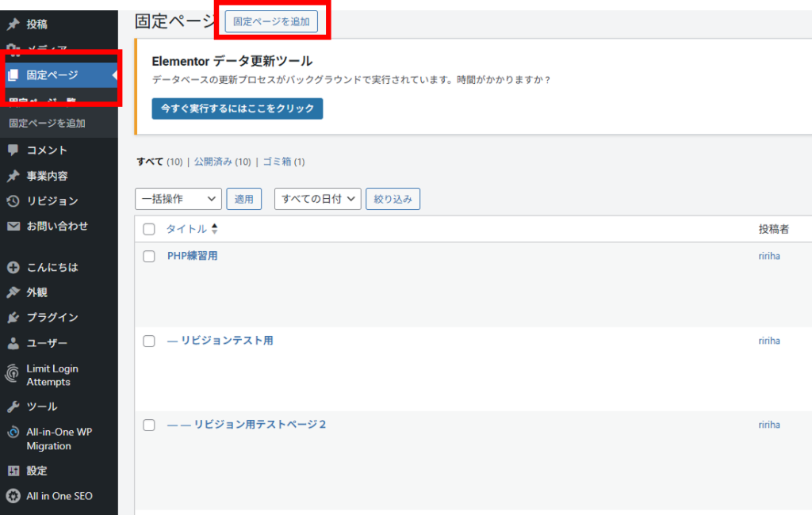Open the 一括操作 bulk actions dropdown

[x=178, y=199]
